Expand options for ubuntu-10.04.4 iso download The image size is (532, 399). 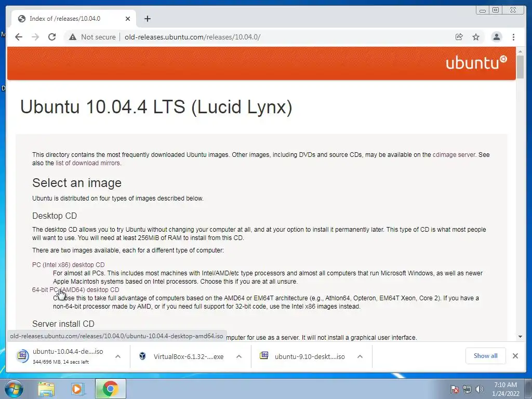coord(118,356)
